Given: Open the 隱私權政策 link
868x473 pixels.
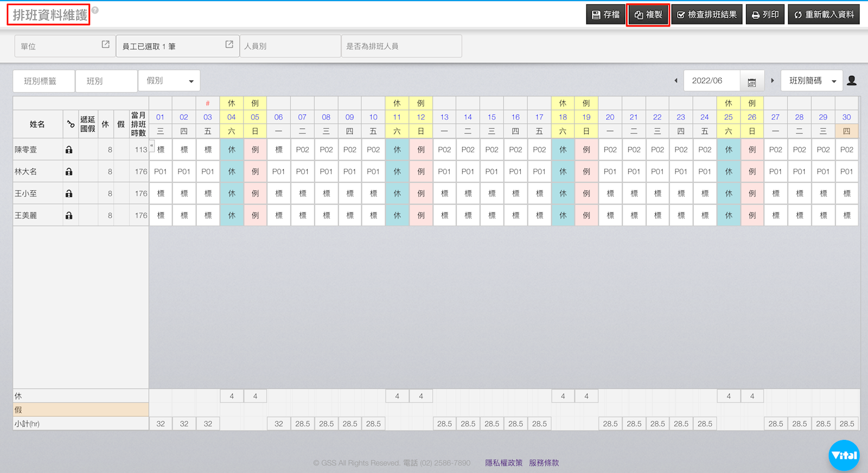Looking at the screenshot, I should (x=503, y=463).
